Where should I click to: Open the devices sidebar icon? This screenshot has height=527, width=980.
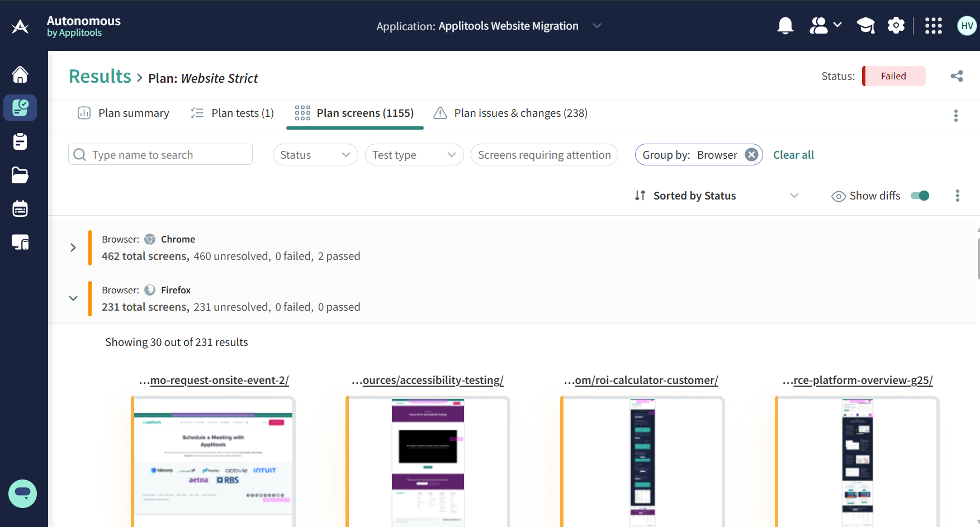[x=20, y=242]
